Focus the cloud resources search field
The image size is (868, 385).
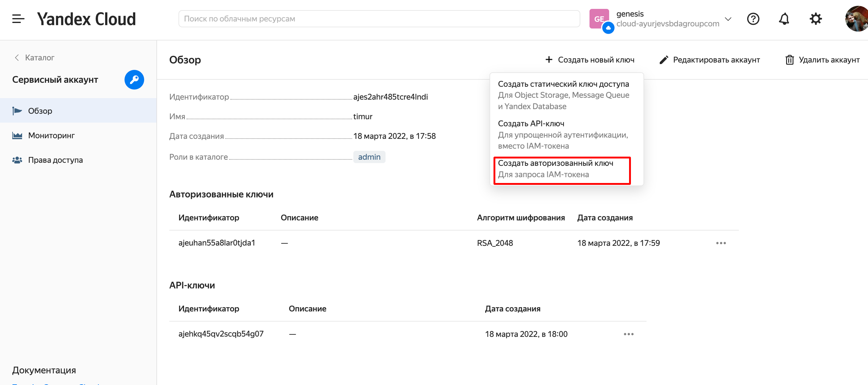coord(379,19)
